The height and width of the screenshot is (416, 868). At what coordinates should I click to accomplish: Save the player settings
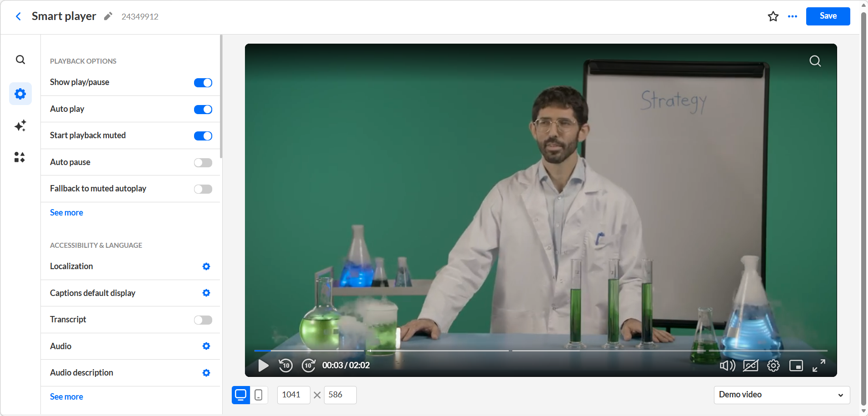pyautogui.click(x=828, y=16)
